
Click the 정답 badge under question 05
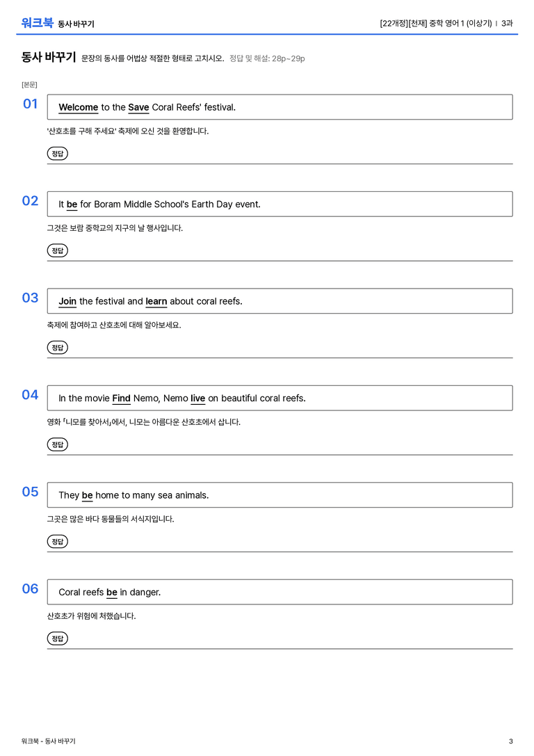[57, 542]
